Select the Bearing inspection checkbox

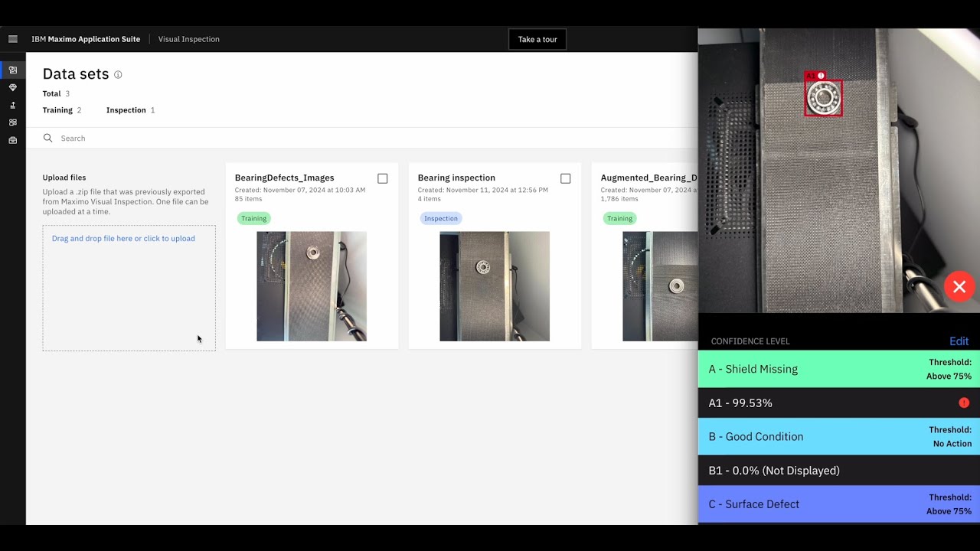point(566,178)
